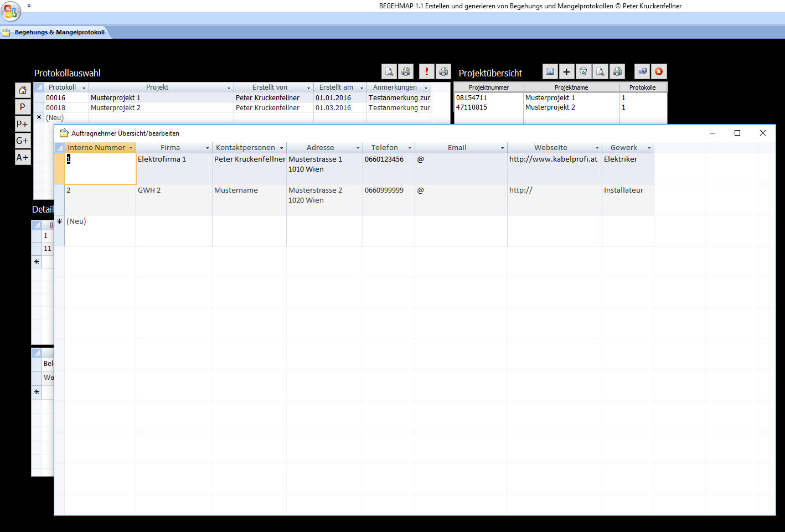Viewport: 785px width, 532px height.
Task: Click the Musterstrasse 1 1010 Wien address
Action: [325, 168]
